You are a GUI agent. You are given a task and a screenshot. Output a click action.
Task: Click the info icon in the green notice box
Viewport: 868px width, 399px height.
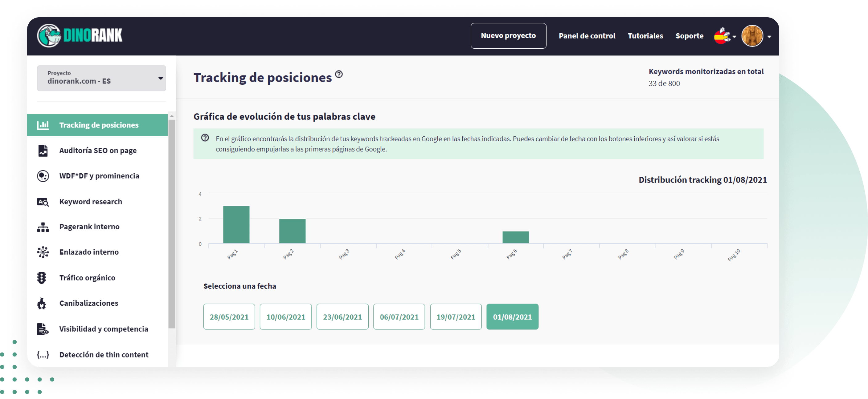(205, 138)
